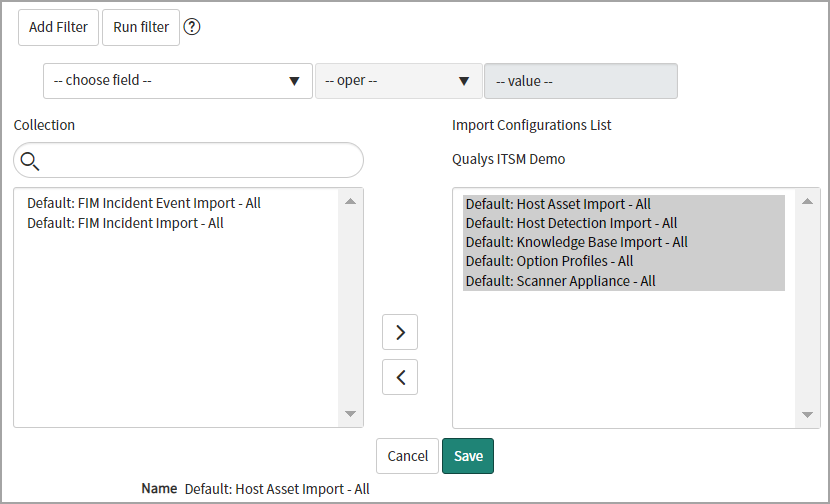Save the import configurations list
Screen dimensions: 830x504
[468, 456]
